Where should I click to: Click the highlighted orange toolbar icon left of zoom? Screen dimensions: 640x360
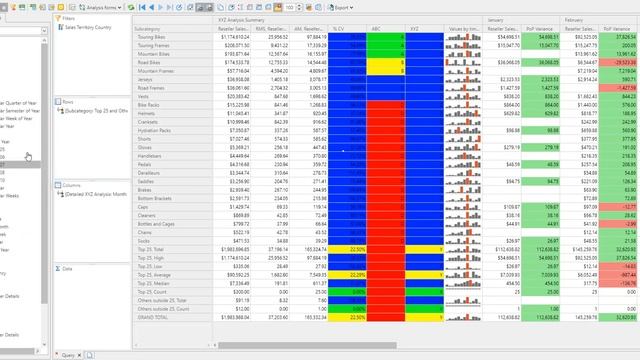tap(278, 7)
